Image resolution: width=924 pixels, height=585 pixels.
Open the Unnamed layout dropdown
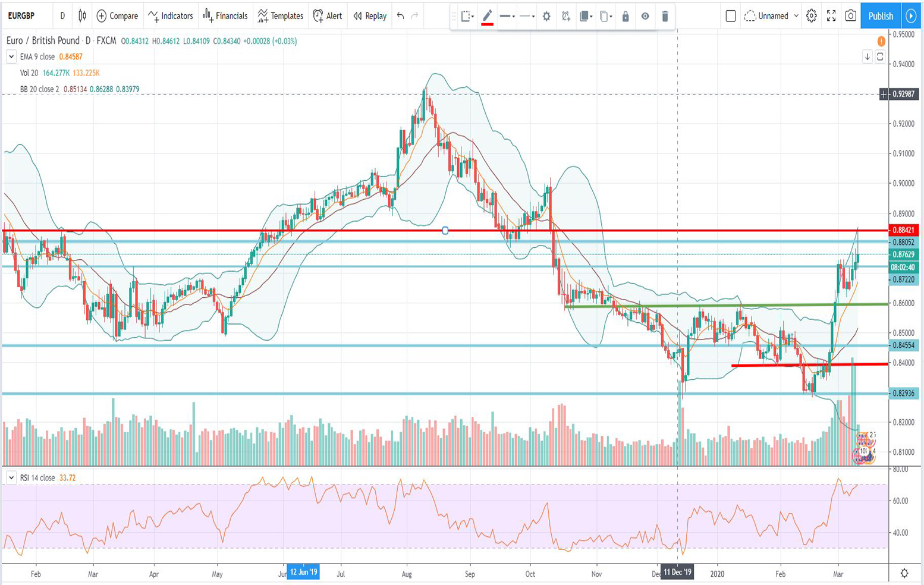click(771, 16)
